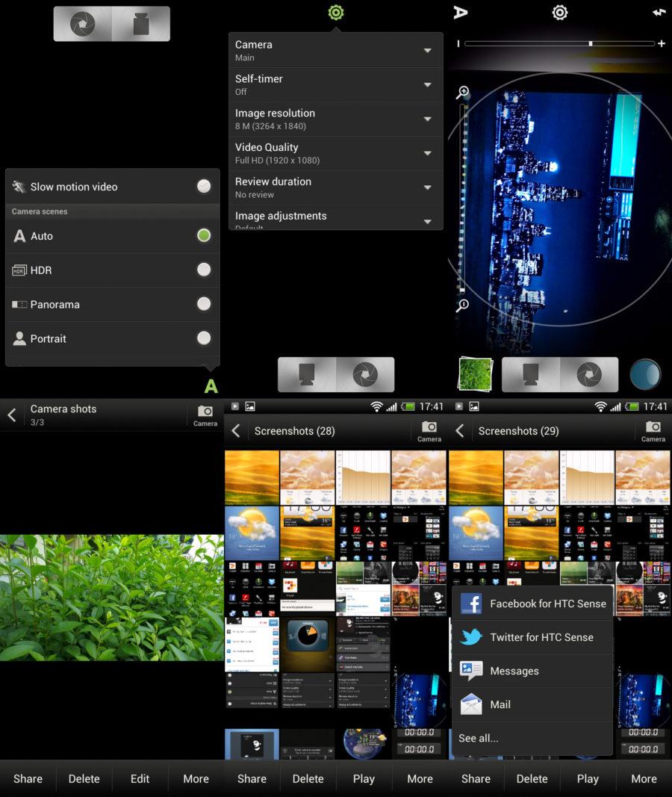Open Camera from Screenshots (29) header
The width and height of the screenshot is (672, 797).
point(653,431)
